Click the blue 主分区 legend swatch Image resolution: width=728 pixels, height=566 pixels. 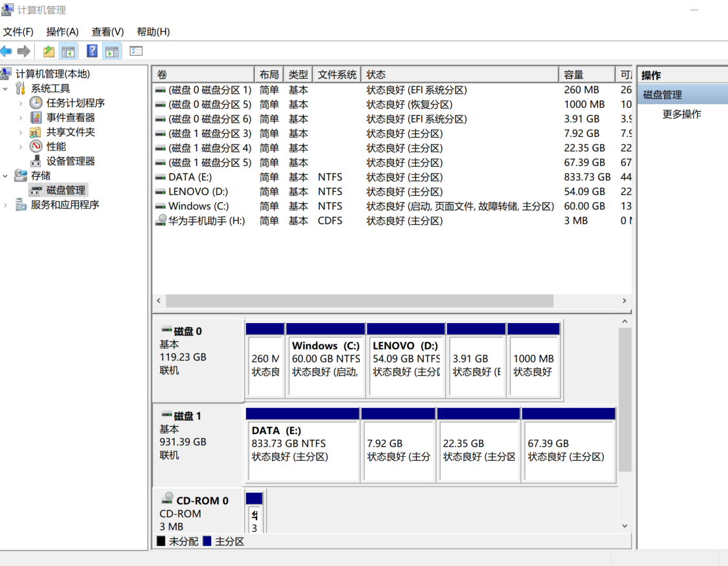click(x=207, y=541)
